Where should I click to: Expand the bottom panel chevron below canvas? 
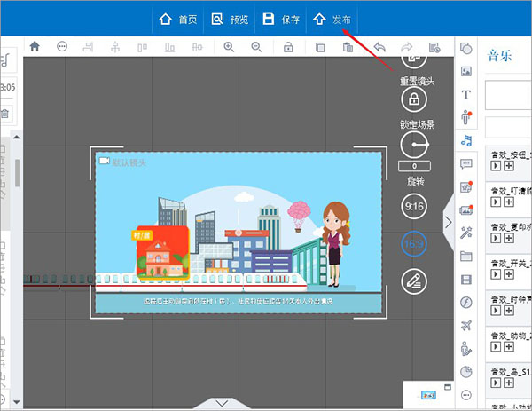click(x=222, y=404)
